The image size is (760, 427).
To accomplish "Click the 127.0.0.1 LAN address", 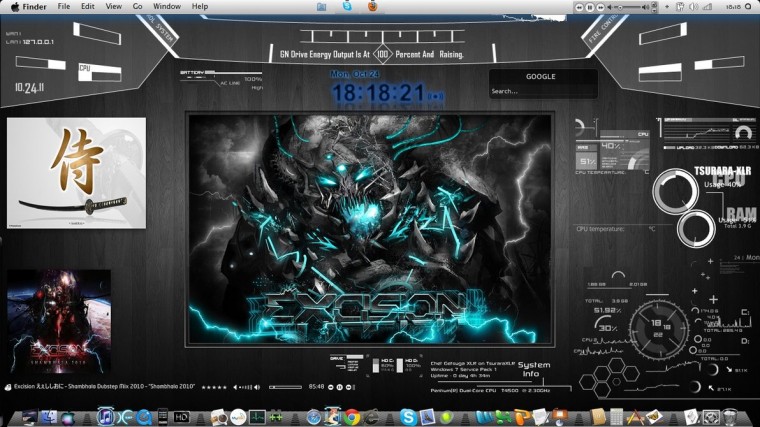I will coord(38,42).
